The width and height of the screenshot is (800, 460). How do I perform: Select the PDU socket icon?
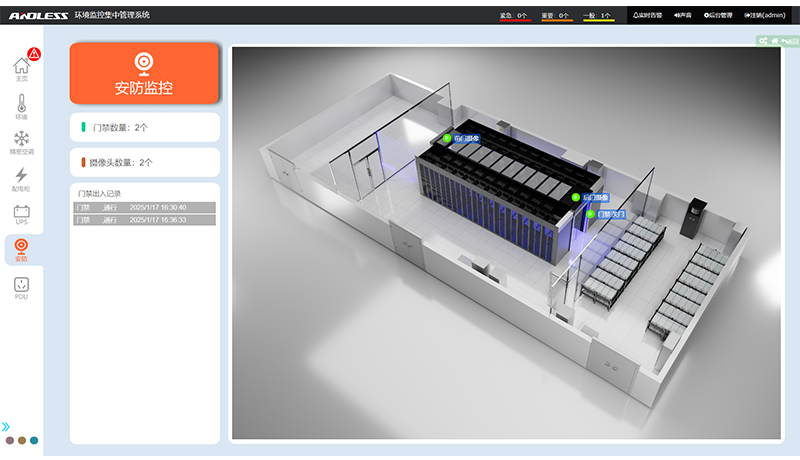tap(21, 287)
